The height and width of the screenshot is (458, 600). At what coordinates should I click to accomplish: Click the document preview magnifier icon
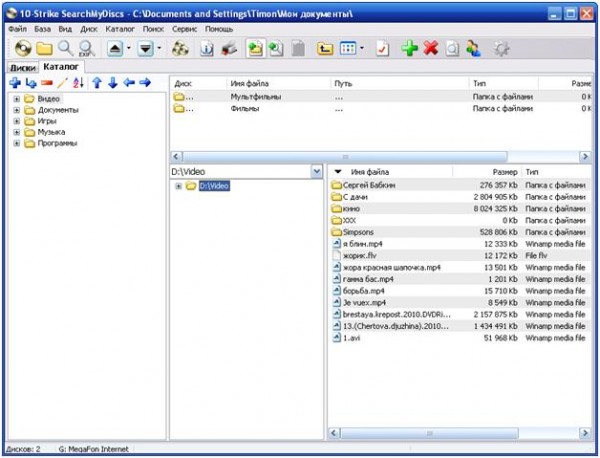[452, 49]
